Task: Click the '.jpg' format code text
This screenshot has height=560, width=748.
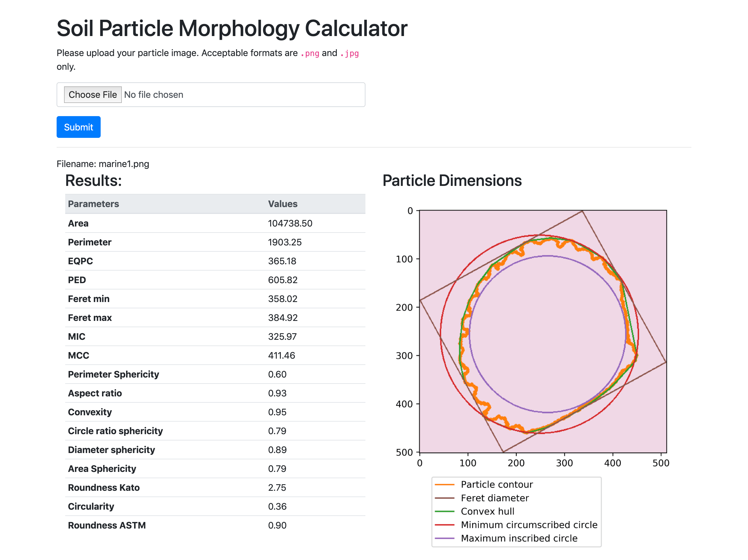Action: [x=349, y=53]
